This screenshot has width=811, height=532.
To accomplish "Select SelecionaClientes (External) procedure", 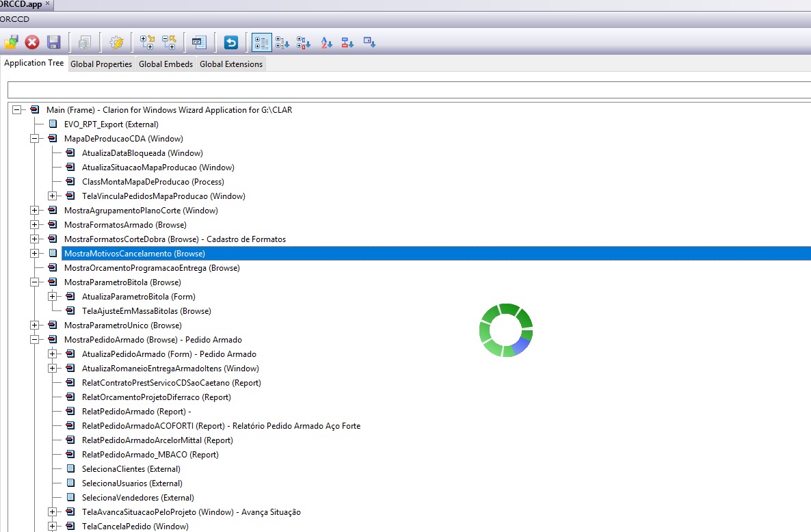I will coord(131,469).
